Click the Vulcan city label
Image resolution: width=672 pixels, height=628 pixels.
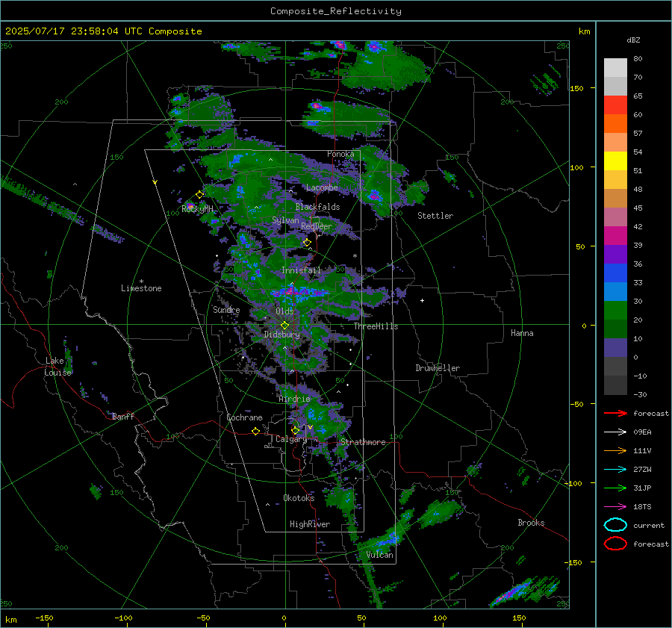click(380, 555)
